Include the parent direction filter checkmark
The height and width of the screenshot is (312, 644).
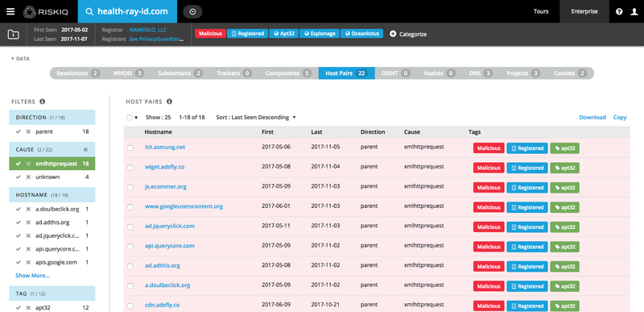(19, 131)
